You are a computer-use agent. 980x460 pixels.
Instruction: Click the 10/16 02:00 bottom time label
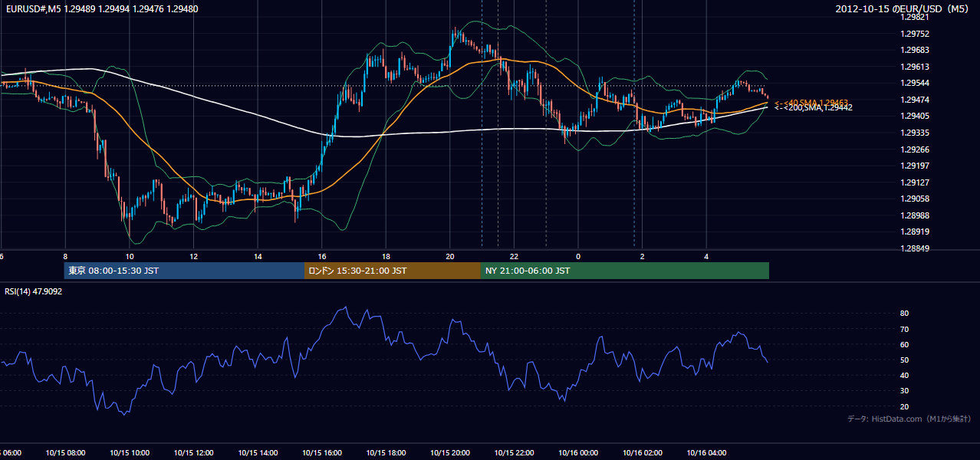click(643, 453)
